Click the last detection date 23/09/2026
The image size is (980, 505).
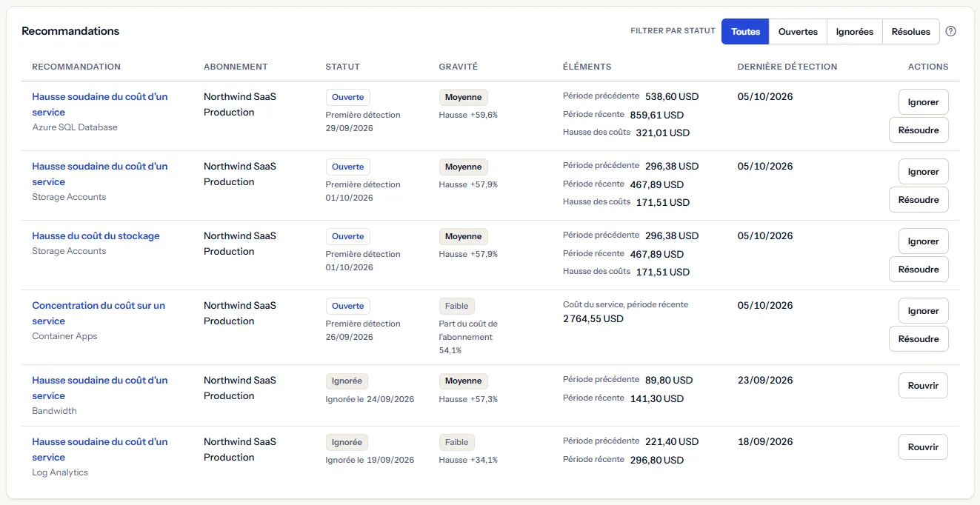(x=765, y=381)
